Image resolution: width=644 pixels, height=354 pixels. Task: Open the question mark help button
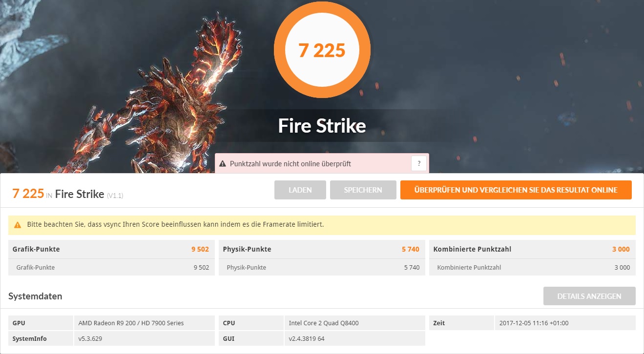pyautogui.click(x=419, y=163)
